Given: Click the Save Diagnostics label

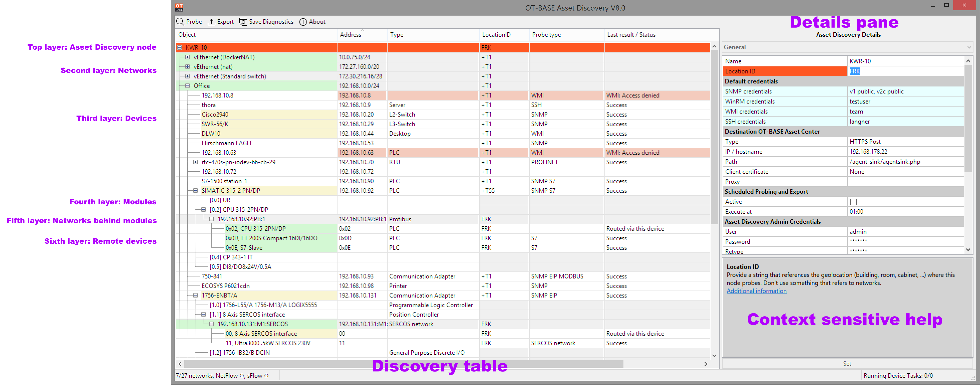Looking at the screenshot, I should (x=271, y=22).
